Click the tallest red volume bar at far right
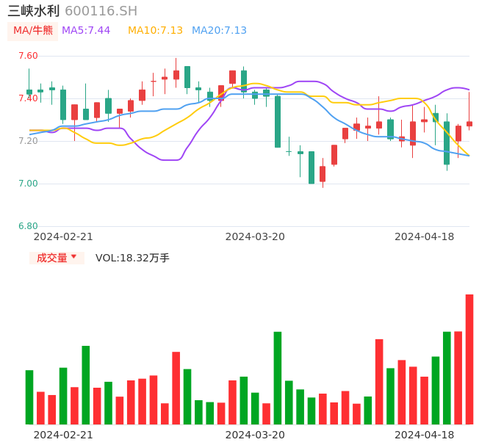This screenshot has width=504, height=445. pos(469,359)
